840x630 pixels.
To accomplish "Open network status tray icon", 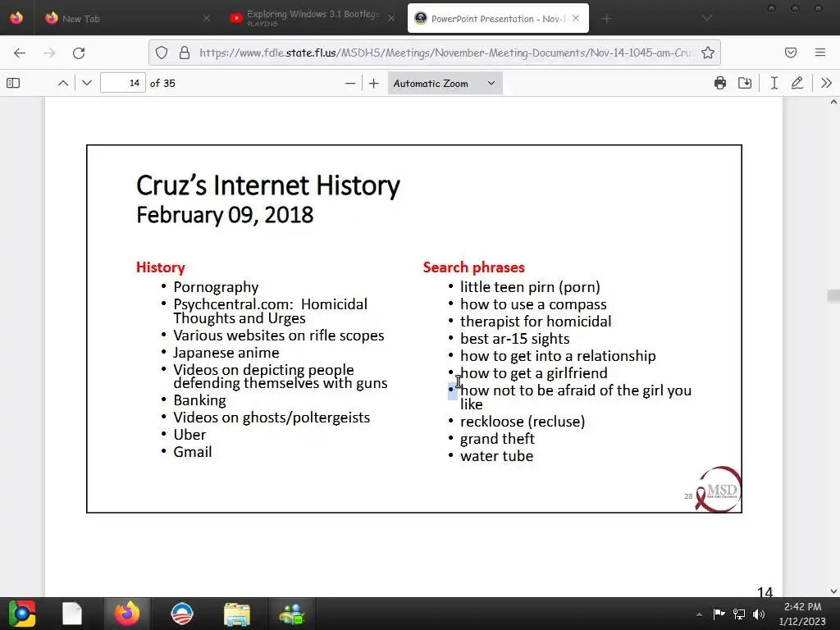I will [x=739, y=614].
